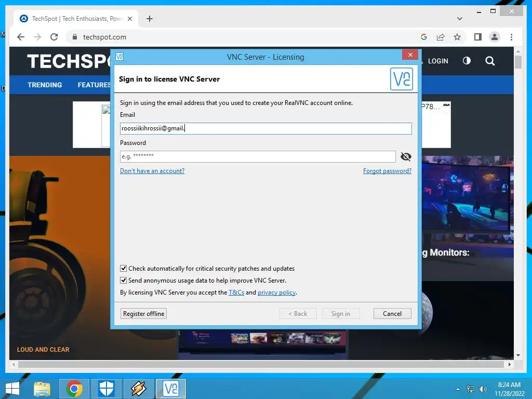Toggle TechSpot dark mode contrast icon
Screen dimensions: 532x399
[x=467, y=61]
